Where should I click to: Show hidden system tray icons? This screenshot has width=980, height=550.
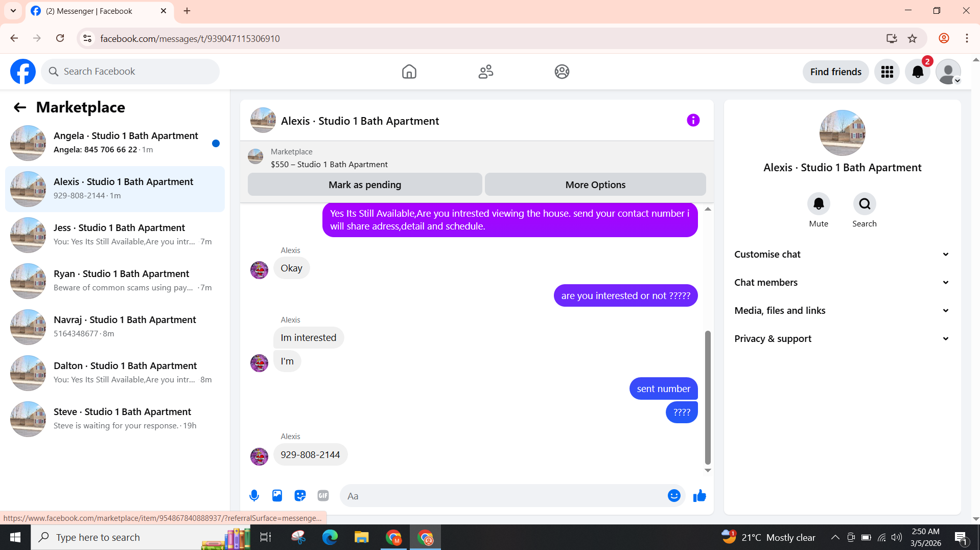click(835, 537)
